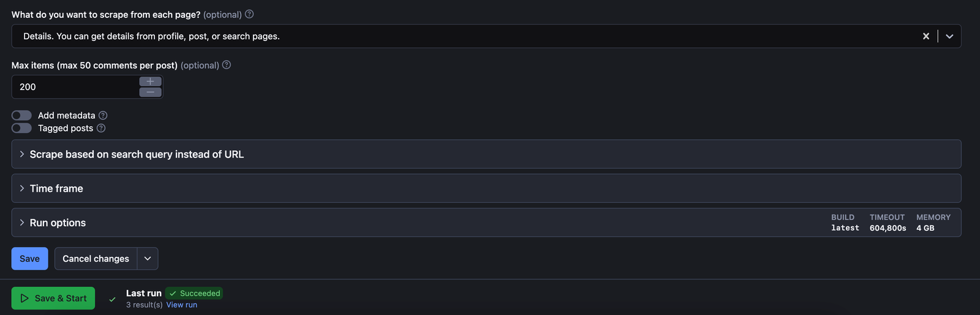This screenshot has height=315, width=980.
Task: Expand the Run options section
Action: 58,223
